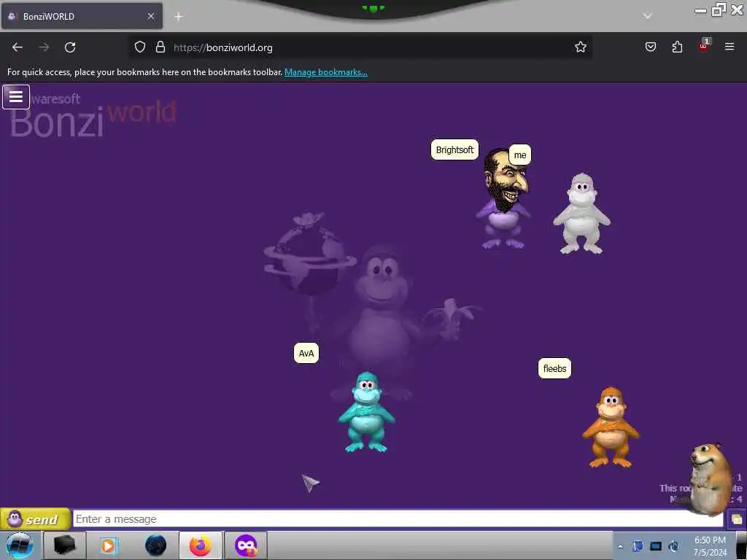
Task: Click the Manage bookmarks link
Action: click(326, 72)
